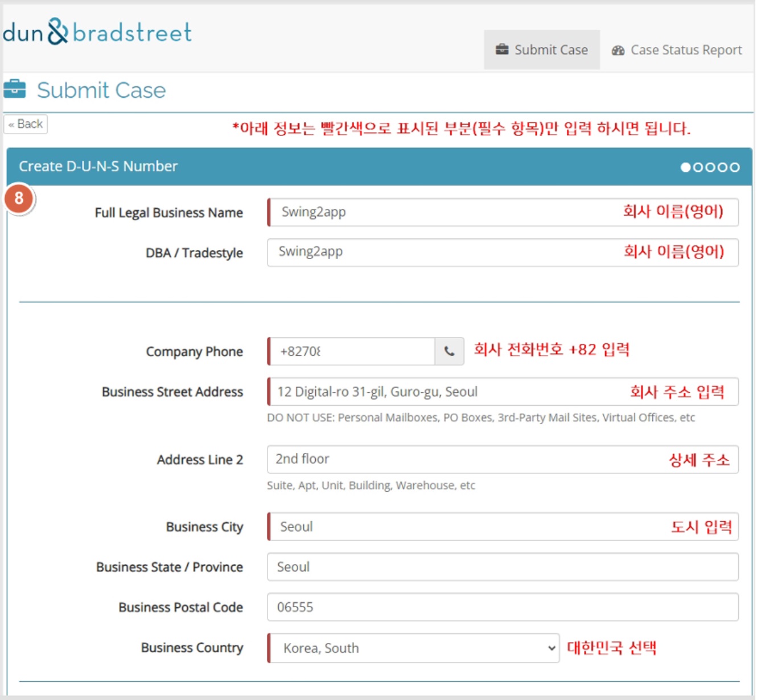Click the "Business Country" label

(x=192, y=648)
